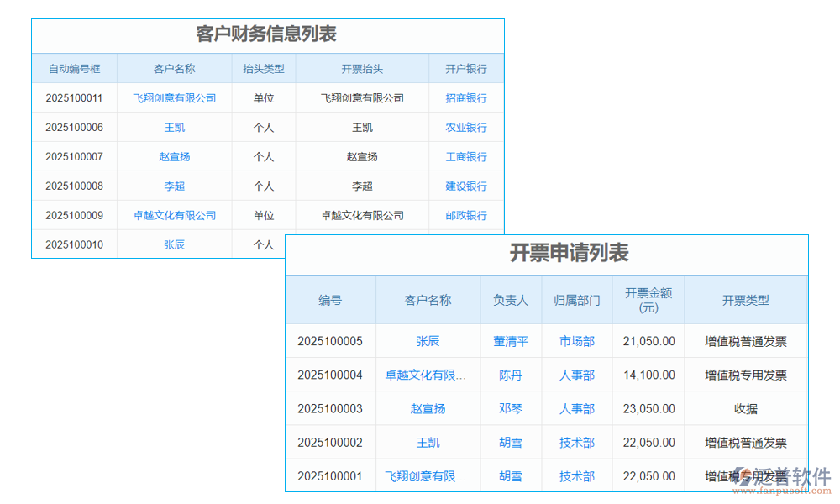Click the 开票金额(元) column header
The height and width of the screenshot is (504, 840).
pyautogui.click(x=648, y=300)
